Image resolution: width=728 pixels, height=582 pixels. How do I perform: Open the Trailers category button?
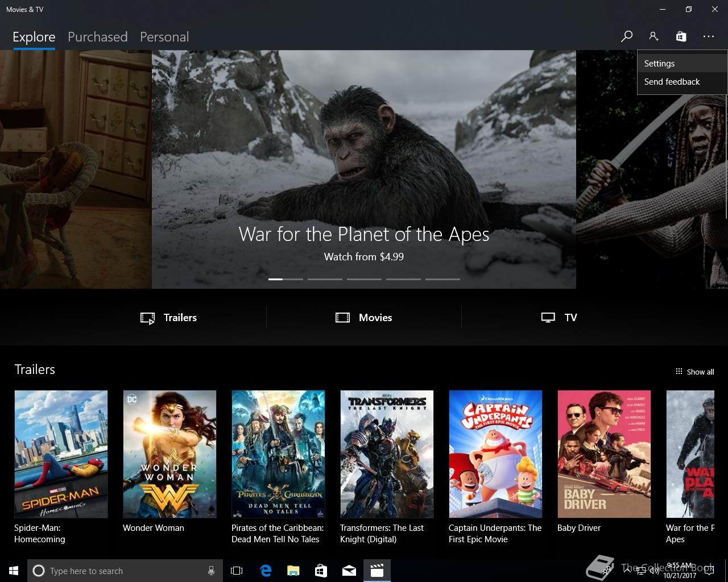[x=169, y=318]
